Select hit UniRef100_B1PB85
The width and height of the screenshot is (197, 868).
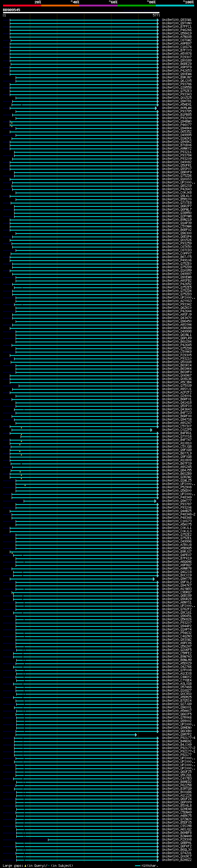[177, 115]
